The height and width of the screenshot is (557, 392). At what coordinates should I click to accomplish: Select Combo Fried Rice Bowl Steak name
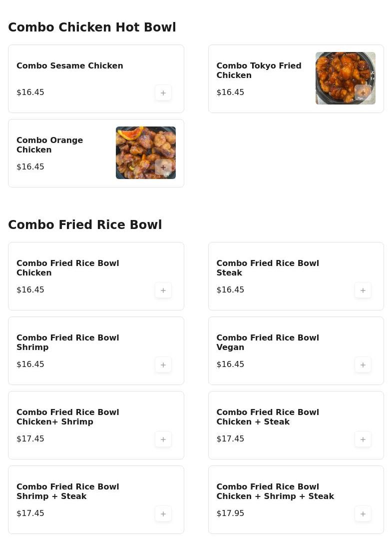coord(268,268)
